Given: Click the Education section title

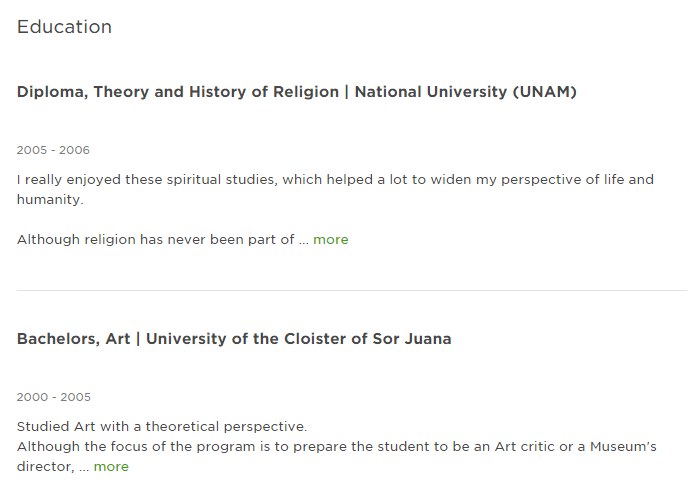Looking at the screenshot, I should tap(64, 27).
